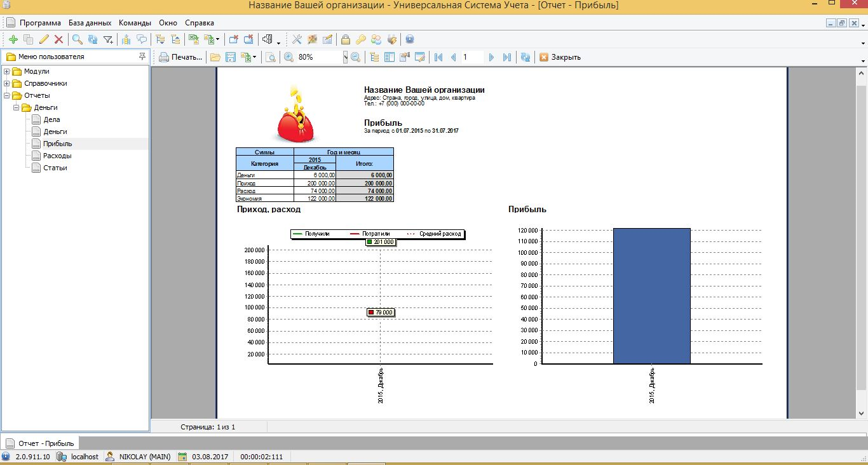868x465 pixels.
Task: Click the Печать... button
Action: pos(180,57)
